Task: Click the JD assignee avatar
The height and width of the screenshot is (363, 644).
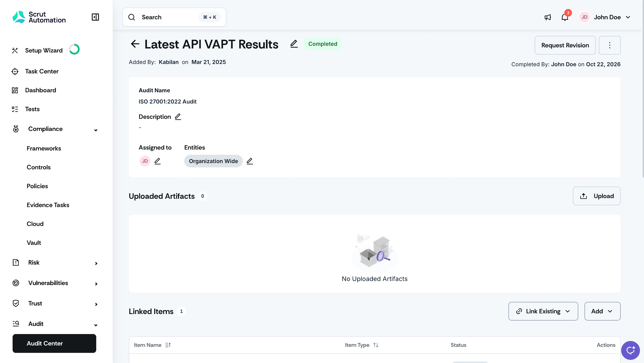Action: [145, 161]
